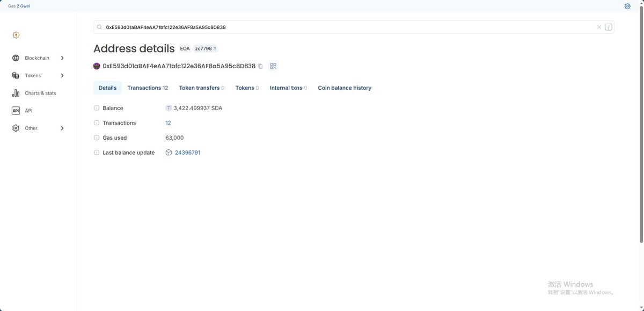644x311 pixels.
Task: Follow the block link 24396791
Action: (x=187, y=152)
